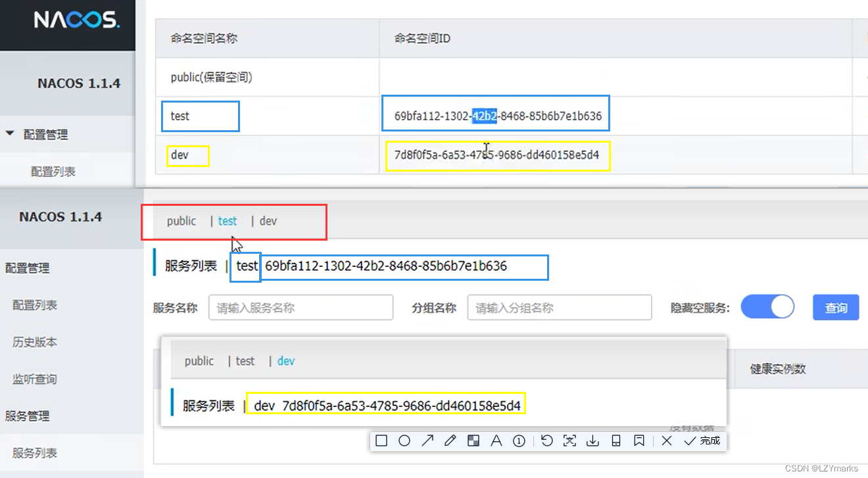The height and width of the screenshot is (478, 868).
Task: Save the screenshot with the download icon
Action: pos(592,441)
